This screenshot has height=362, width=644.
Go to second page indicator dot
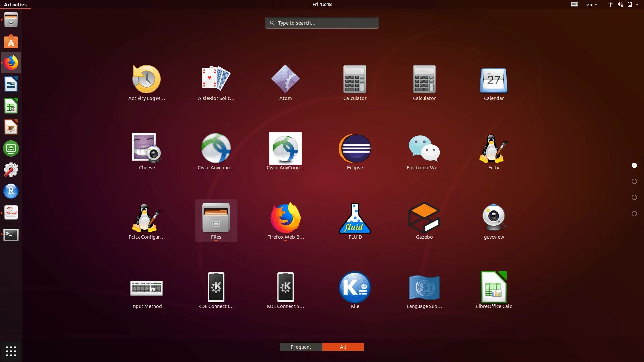click(634, 181)
